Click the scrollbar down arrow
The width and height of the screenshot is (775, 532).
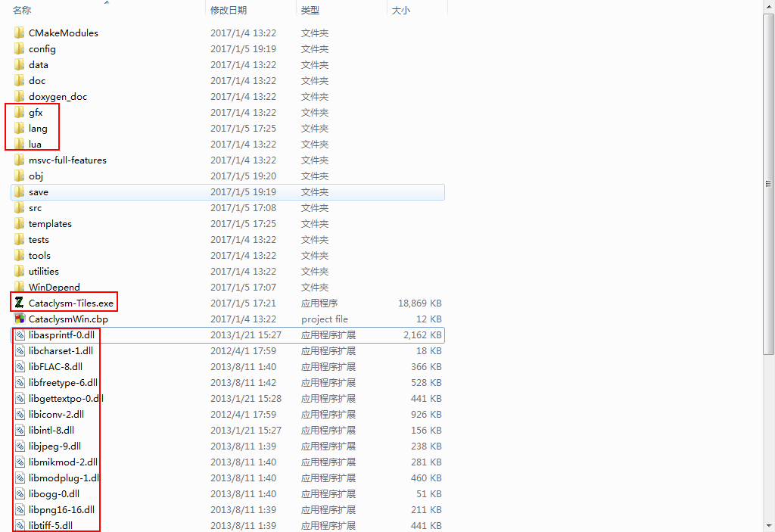coord(768,525)
